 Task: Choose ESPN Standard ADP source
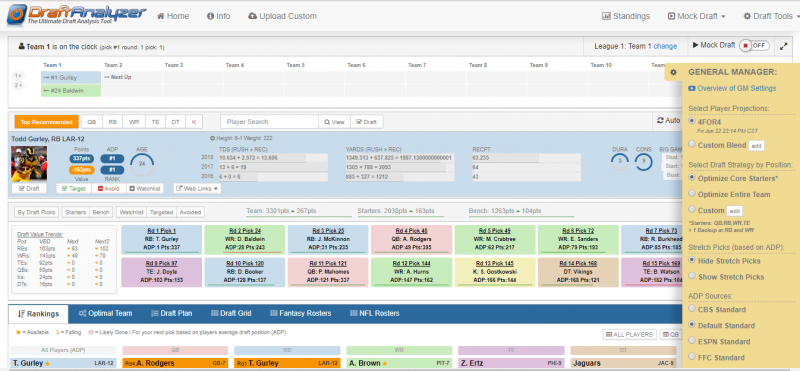pyautogui.click(x=692, y=340)
